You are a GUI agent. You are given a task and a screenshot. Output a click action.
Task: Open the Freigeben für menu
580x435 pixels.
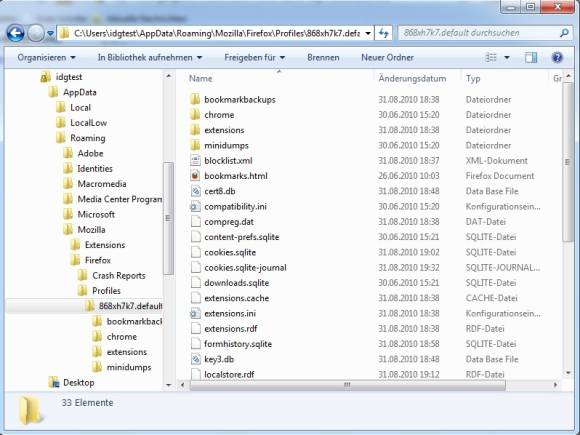pos(254,57)
